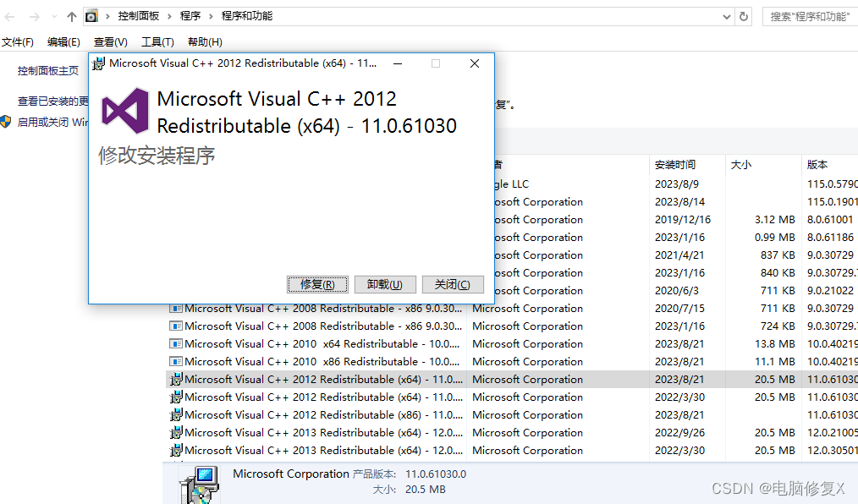This screenshot has width=858, height=504.
Task: Click the 3.12 MB size cell
Action: tap(774, 219)
